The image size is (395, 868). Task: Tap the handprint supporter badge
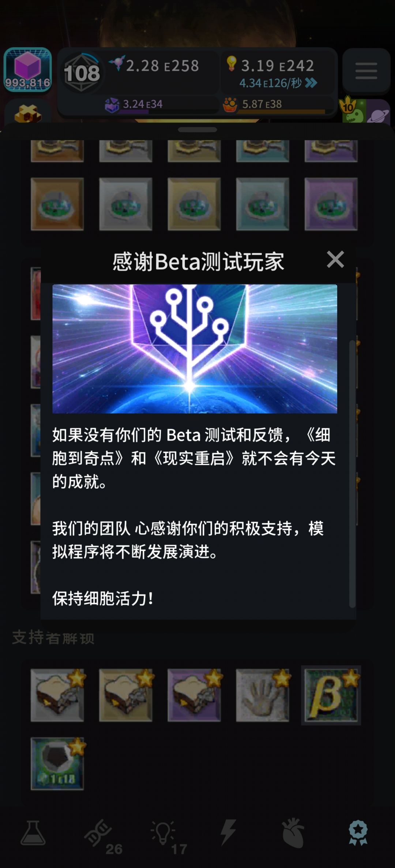point(263,695)
